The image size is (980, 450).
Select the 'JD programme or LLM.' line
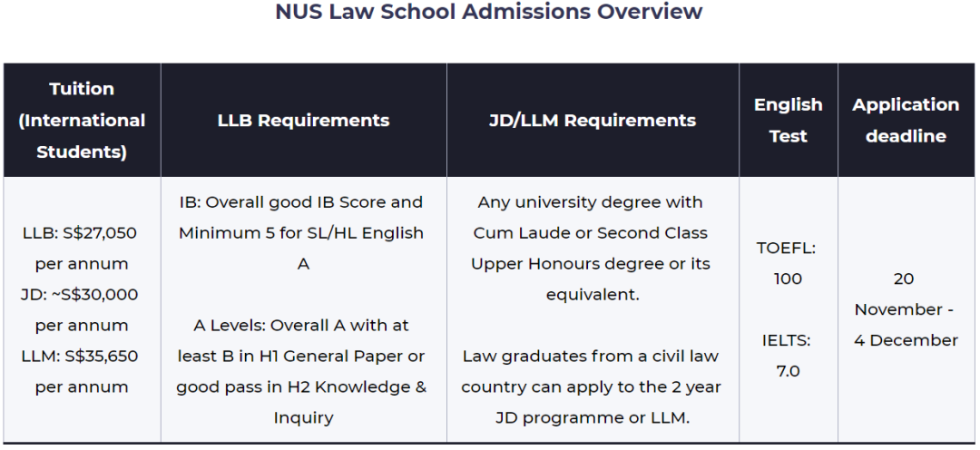[x=593, y=418]
